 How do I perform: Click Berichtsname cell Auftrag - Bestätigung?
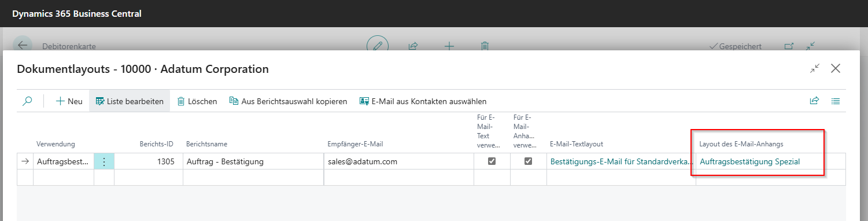[x=253, y=162]
